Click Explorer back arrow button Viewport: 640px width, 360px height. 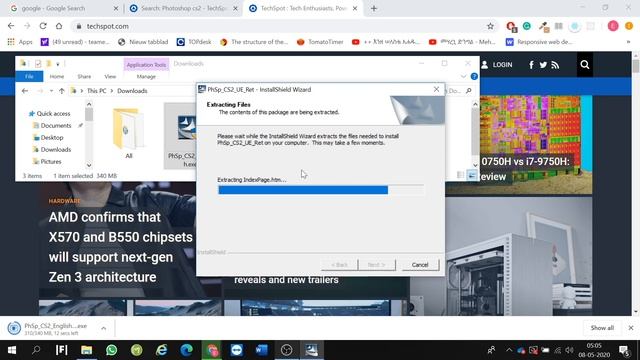click(x=25, y=91)
